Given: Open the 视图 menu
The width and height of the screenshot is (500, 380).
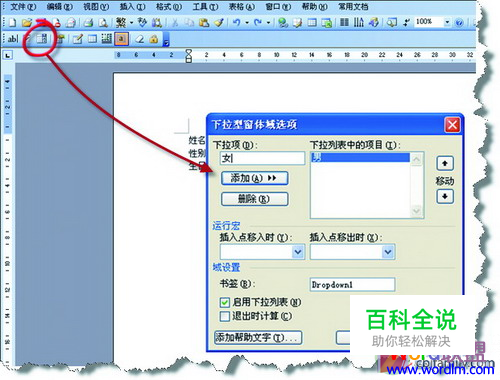Looking at the screenshot, I should pyautogui.click(x=96, y=7).
